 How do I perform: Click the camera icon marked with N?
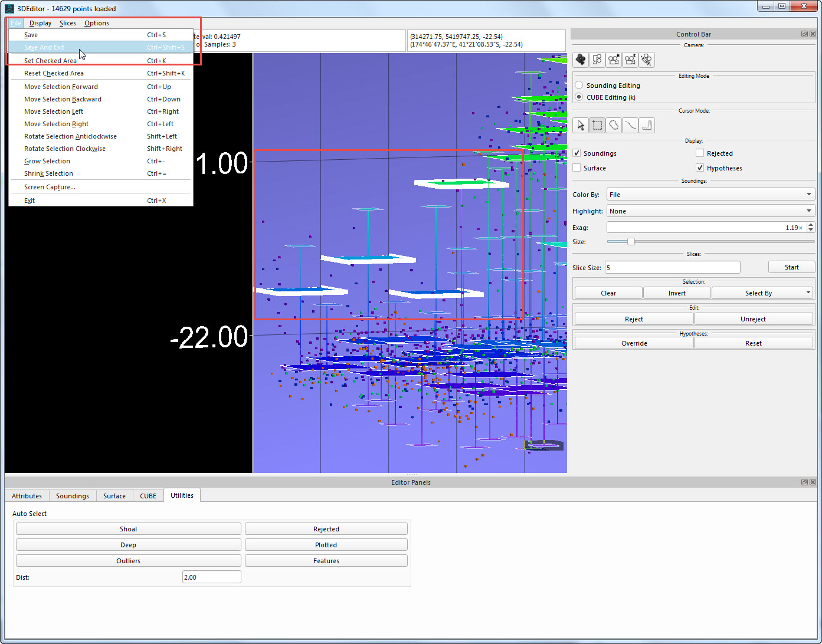(x=614, y=60)
